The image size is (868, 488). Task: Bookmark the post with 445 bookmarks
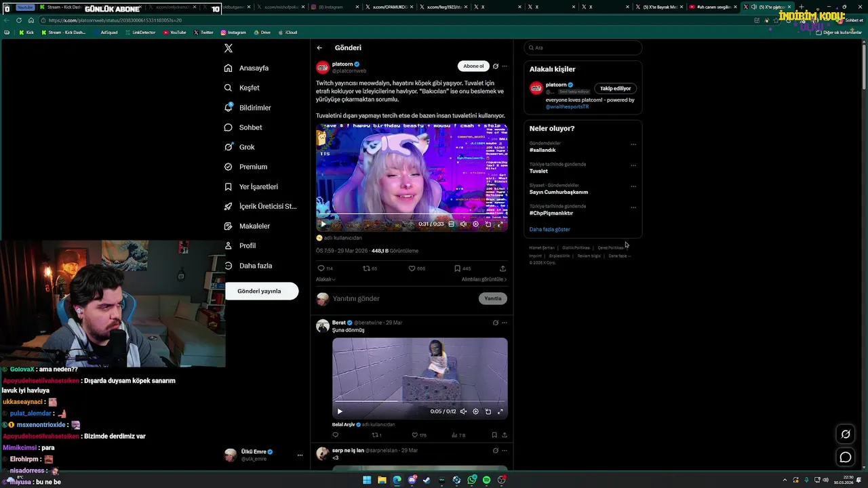[462, 268]
